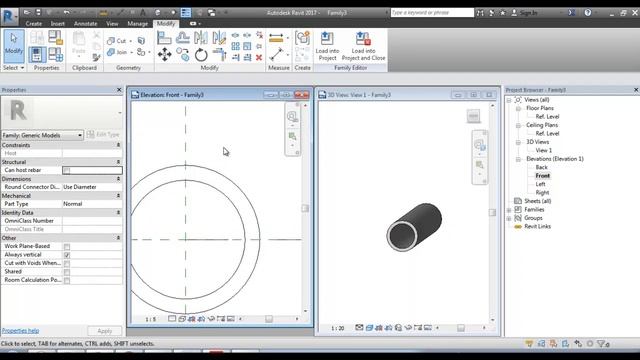Click 3D view horizontal scrollbar
This screenshot has width=640, height=360.
[x=461, y=328]
